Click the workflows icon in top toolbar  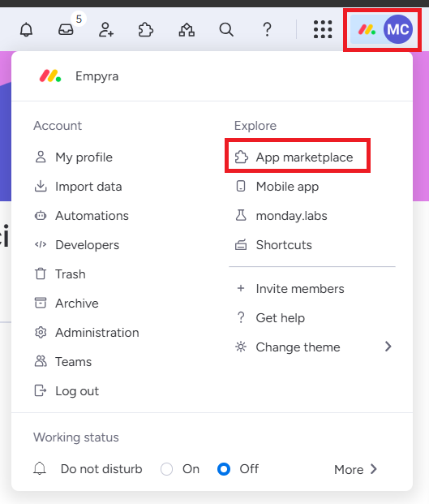pos(187,30)
